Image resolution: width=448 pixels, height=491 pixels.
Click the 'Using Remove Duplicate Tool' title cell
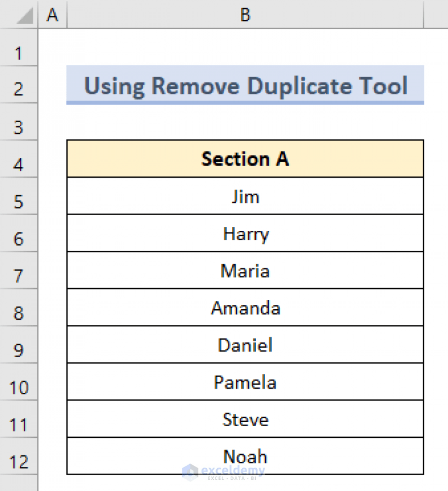coord(245,86)
